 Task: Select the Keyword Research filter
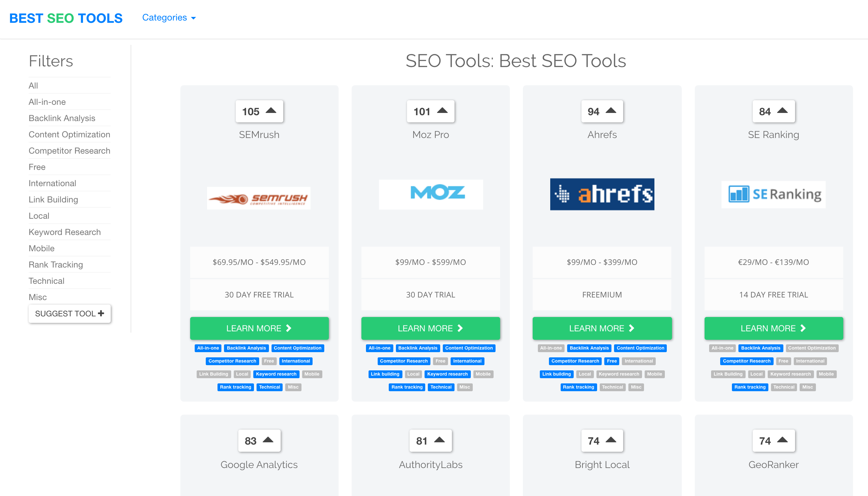coord(64,232)
